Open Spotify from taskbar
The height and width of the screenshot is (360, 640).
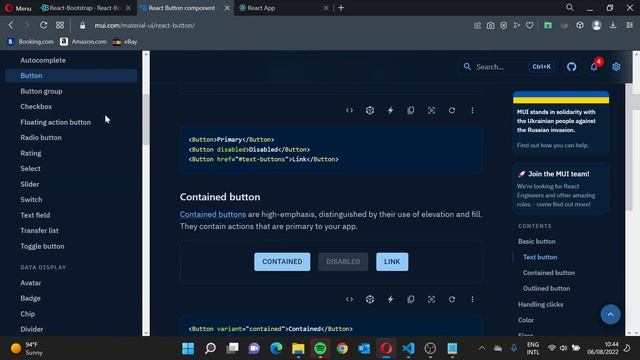pos(320,348)
